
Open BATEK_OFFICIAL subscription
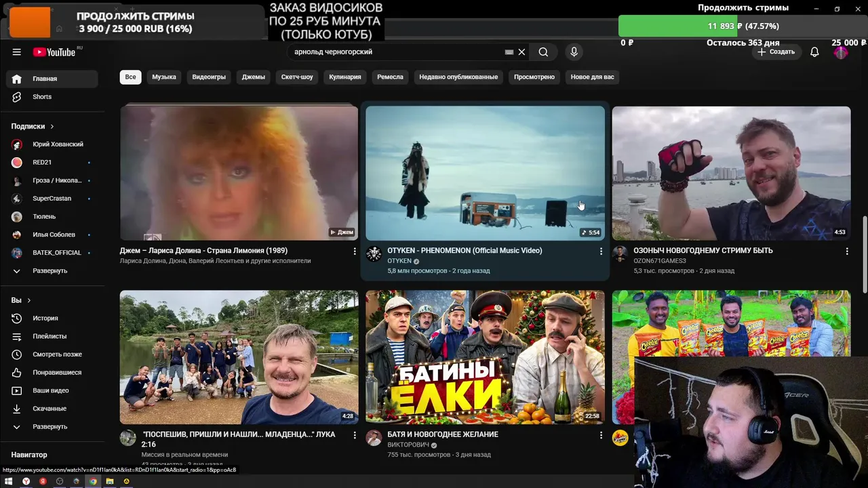[x=52, y=253]
